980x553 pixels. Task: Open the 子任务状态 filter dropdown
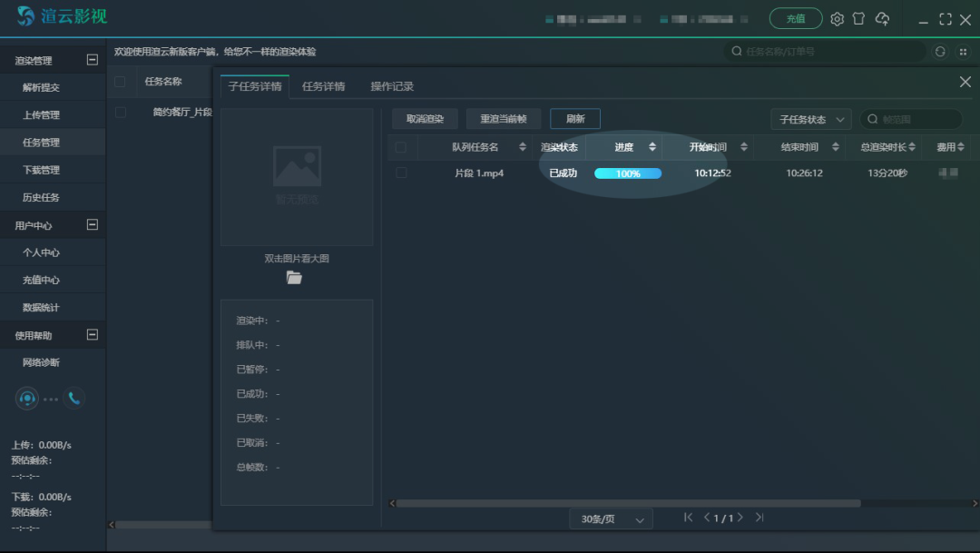coord(810,120)
